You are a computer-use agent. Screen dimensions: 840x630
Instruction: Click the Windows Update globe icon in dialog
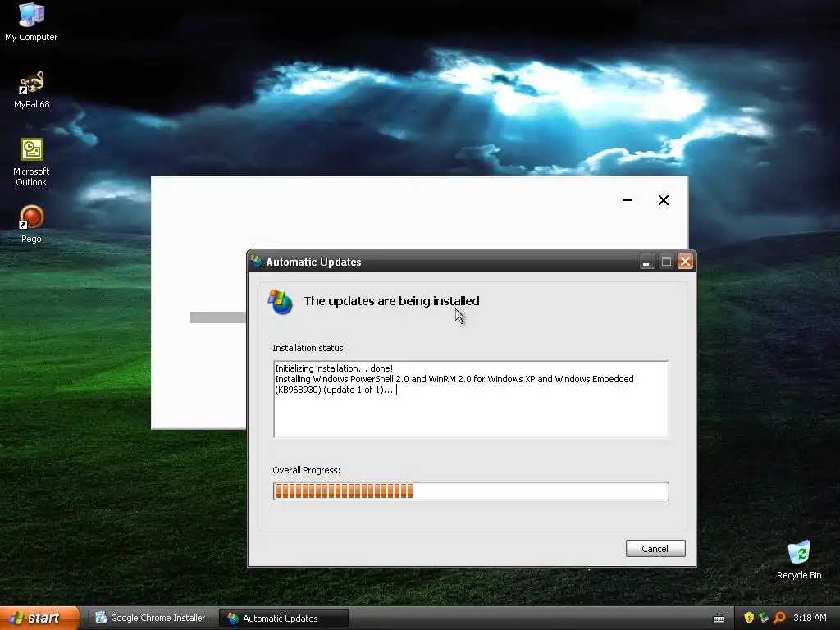pos(281,302)
